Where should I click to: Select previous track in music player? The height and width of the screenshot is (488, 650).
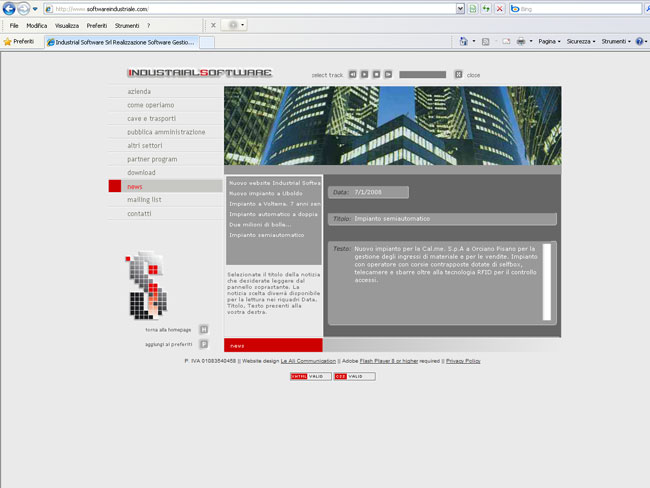tap(352, 74)
